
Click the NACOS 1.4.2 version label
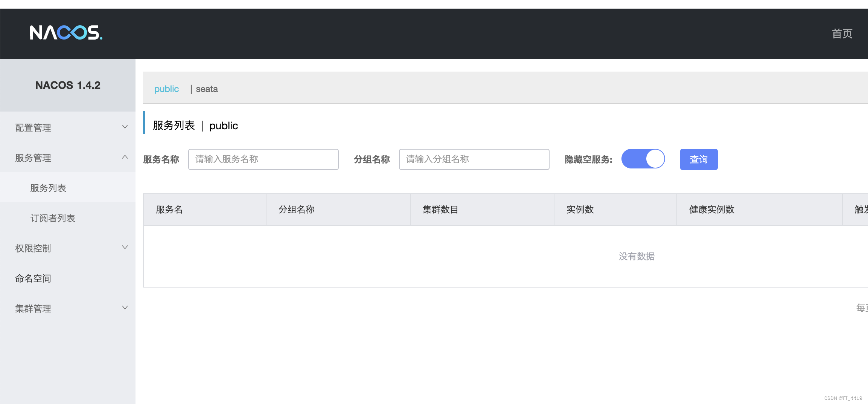pos(68,85)
